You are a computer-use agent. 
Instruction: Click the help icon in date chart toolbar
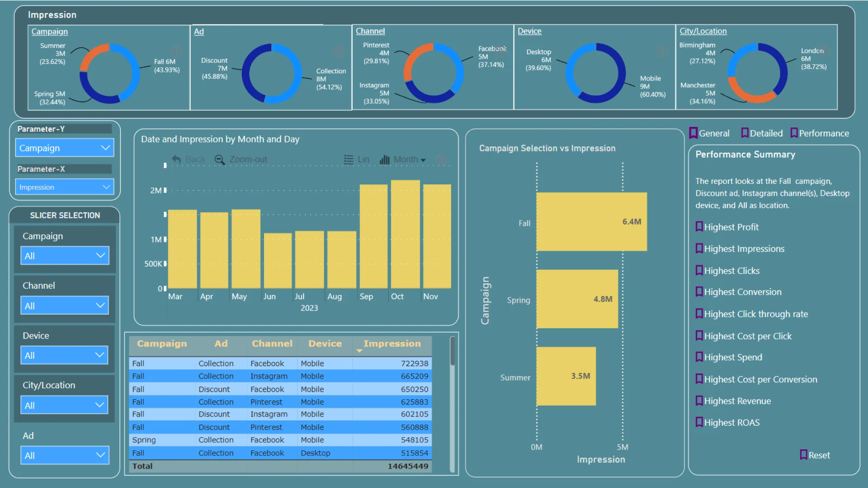coord(441,160)
